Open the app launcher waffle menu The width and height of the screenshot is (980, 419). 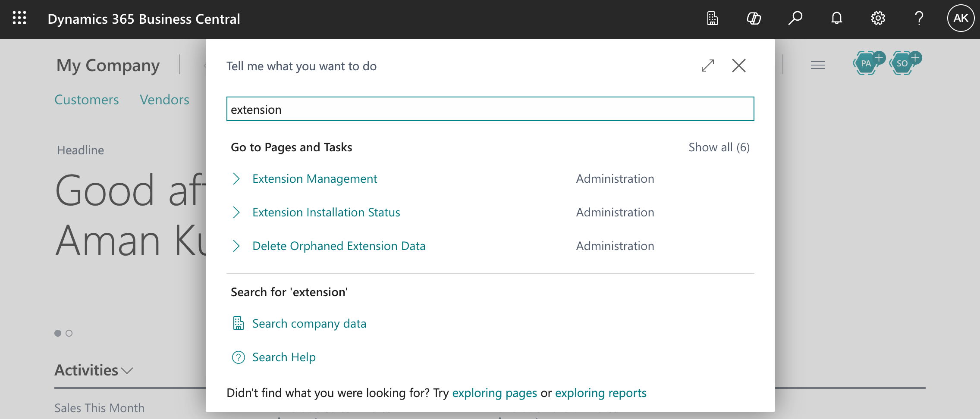pos(19,18)
